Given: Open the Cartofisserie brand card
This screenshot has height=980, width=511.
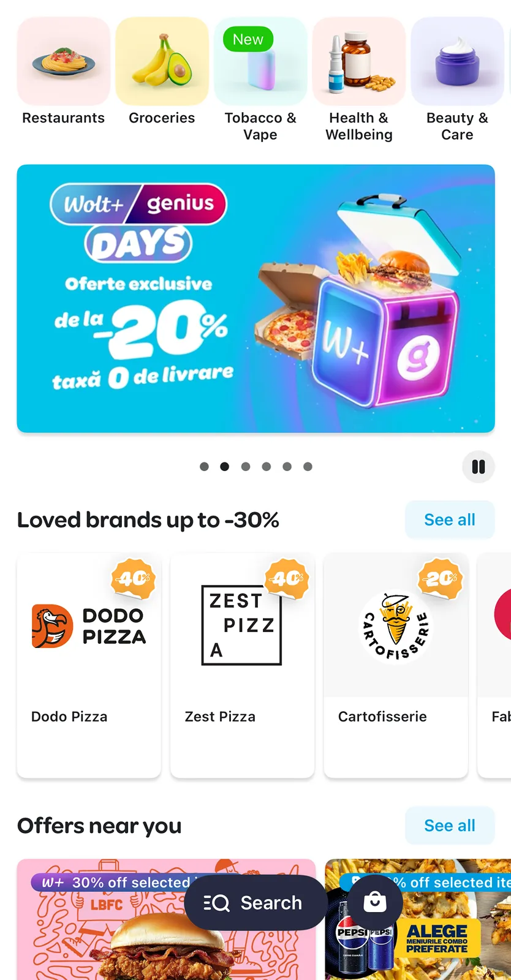Looking at the screenshot, I should coord(396,665).
